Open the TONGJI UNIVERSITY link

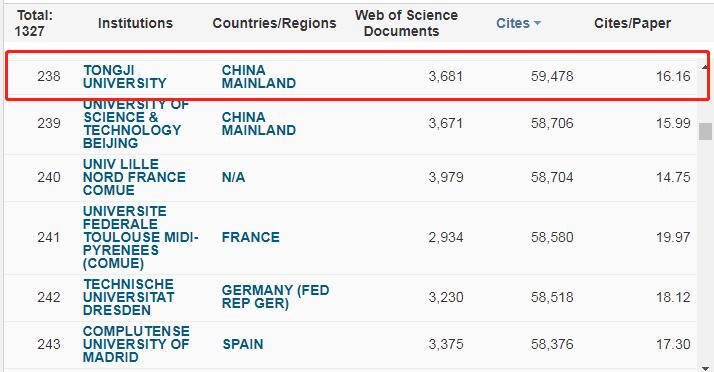125,76
